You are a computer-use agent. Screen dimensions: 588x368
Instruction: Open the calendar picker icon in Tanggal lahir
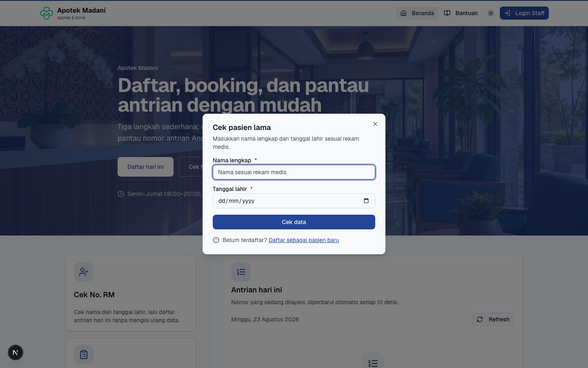coord(366,201)
